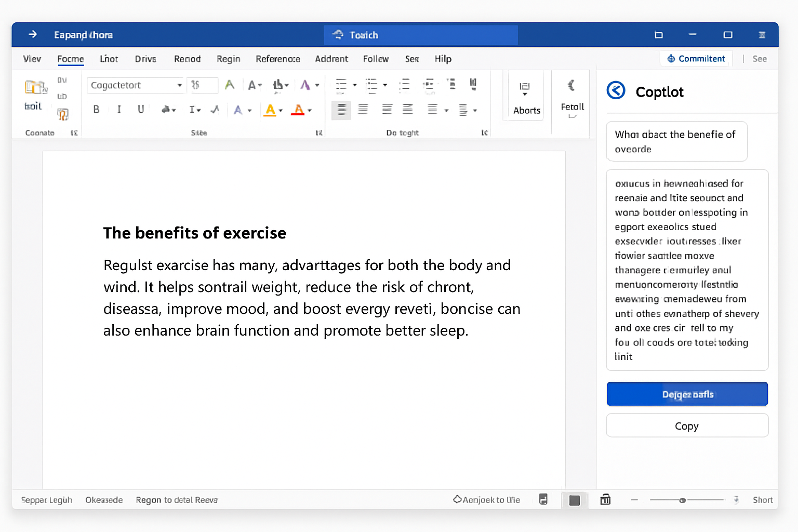
Task: Open the Vlev menu tab
Action: (32, 59)
